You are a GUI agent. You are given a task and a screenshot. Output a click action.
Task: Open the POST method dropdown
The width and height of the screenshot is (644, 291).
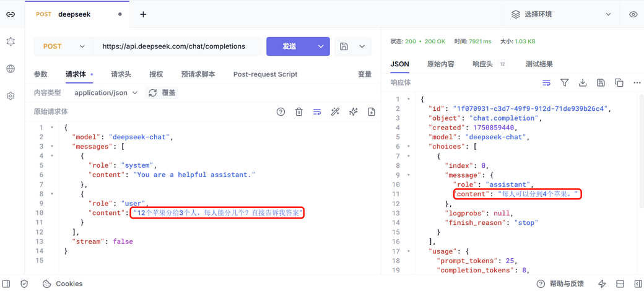coord(64,46)
